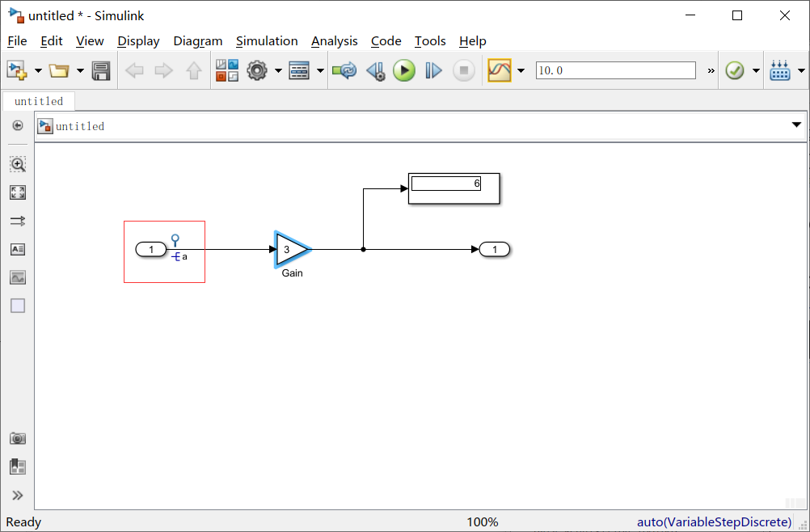Screen dimensions: 810x532
Task: Run the simulation
Action: tap(403, 70)
